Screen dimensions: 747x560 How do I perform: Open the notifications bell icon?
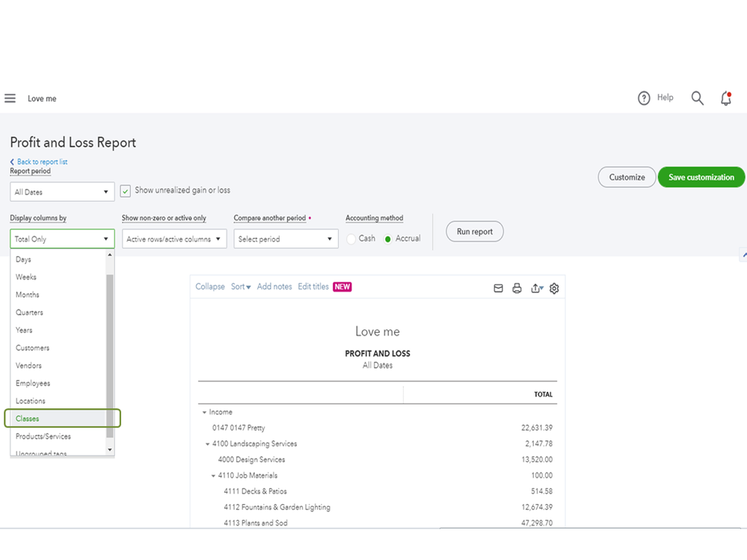[725, 98]
